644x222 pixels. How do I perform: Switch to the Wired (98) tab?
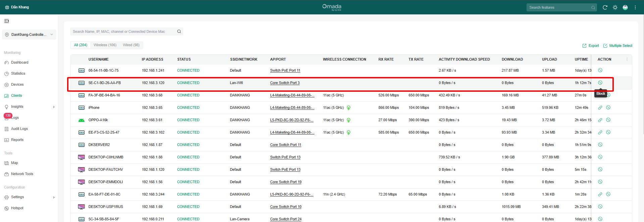pos(131,45)
